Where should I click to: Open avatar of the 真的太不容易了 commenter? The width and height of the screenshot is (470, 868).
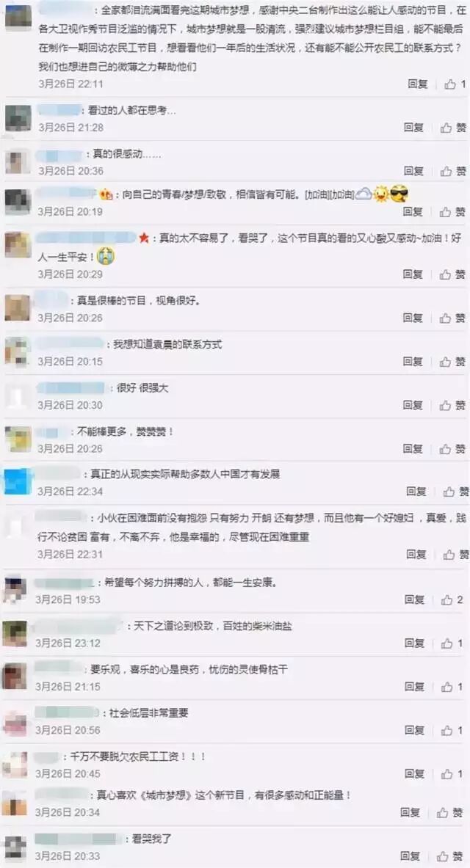click(18, 244)
